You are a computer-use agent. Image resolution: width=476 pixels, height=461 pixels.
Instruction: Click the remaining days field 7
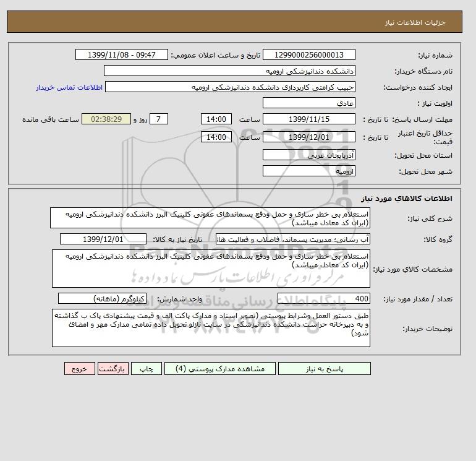click(159, 119)
